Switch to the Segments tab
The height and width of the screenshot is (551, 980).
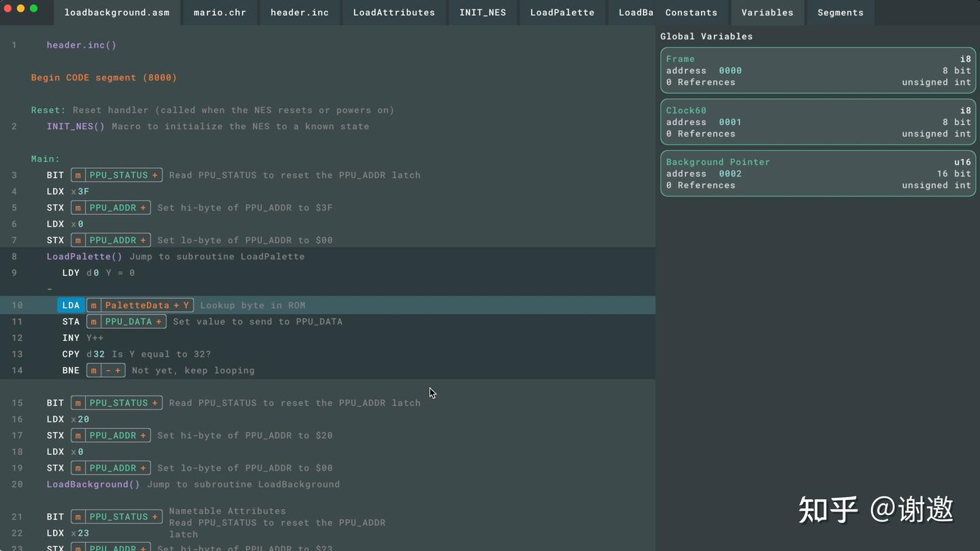point(840,12)
